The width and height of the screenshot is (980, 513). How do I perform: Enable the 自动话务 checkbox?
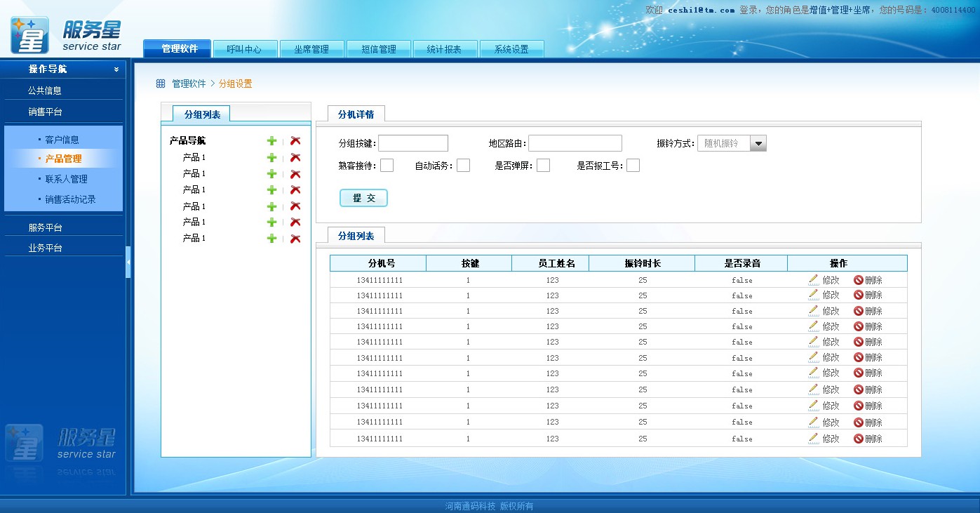pos(463,166)
